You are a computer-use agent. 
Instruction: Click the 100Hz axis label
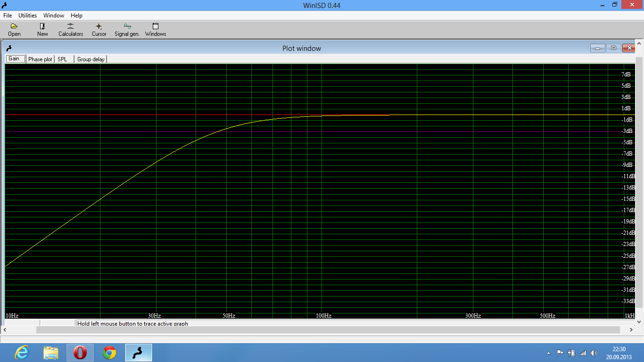coord(324,316)
